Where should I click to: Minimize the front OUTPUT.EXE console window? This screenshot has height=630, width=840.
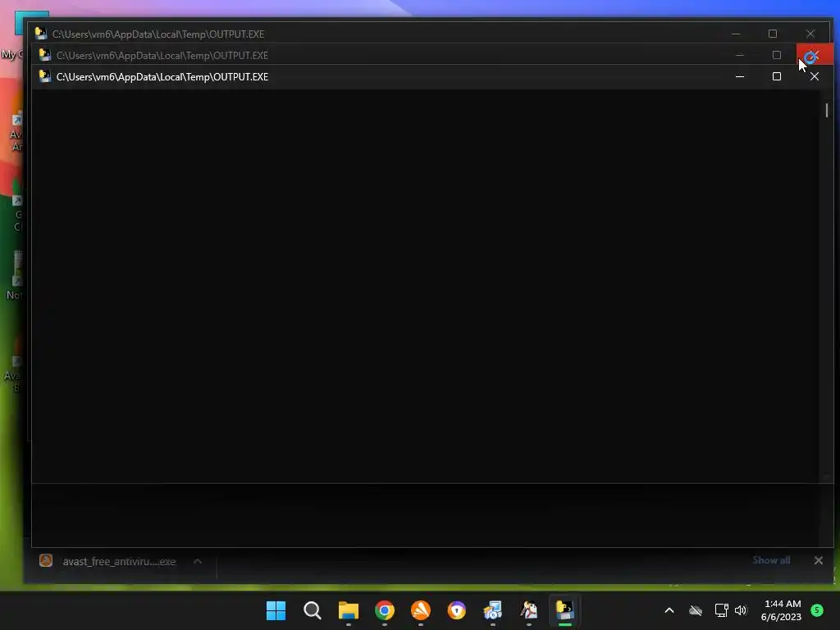click(740, 76)
